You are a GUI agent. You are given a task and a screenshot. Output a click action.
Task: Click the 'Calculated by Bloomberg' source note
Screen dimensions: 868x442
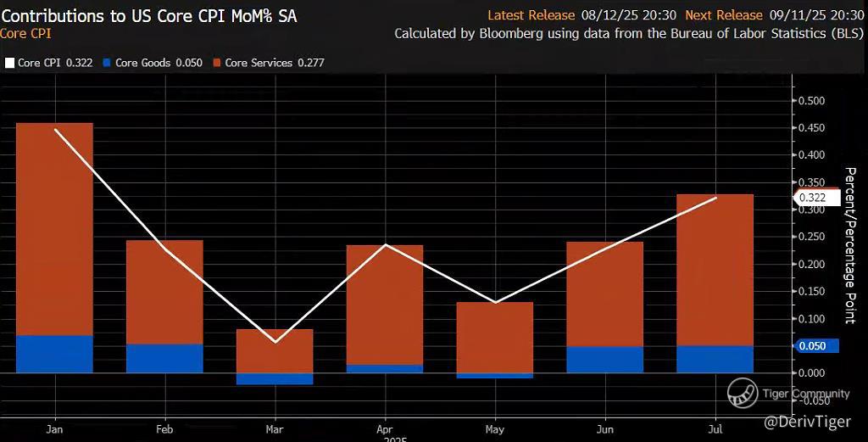pyautogui.click(x=629, y=34)
